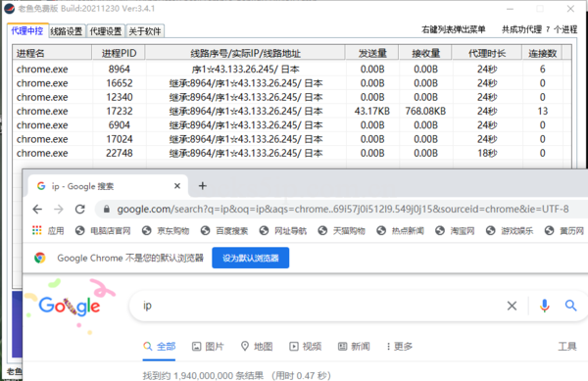588x381 pixels.
Task: Open a new Chrome tab with plus
Action: pyautogui.click(x=203, y=186)
